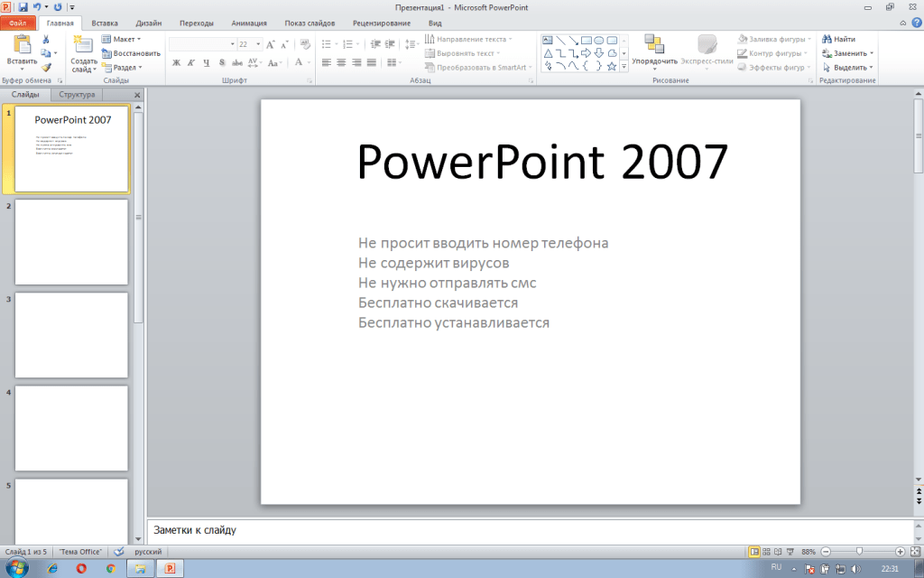Open the font size combo box
Image resolution: width=924 pixels, height=578 pixels.
tap(246, 43)
